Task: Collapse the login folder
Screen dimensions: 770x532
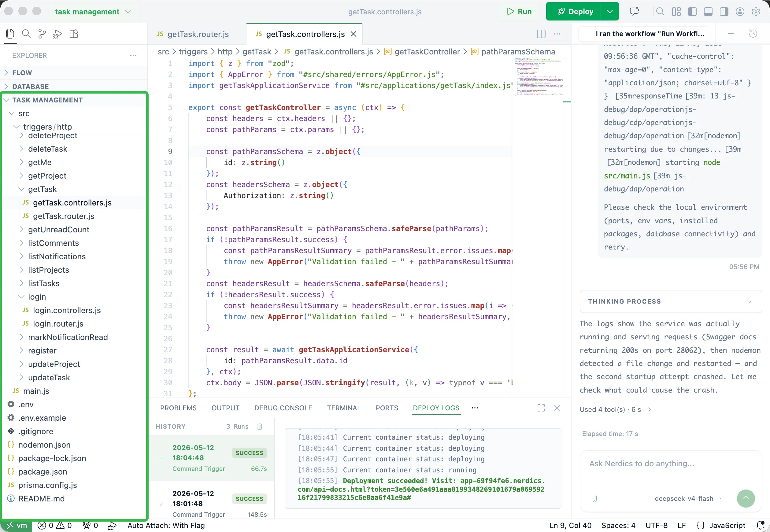Action: (x=74, y=297)
